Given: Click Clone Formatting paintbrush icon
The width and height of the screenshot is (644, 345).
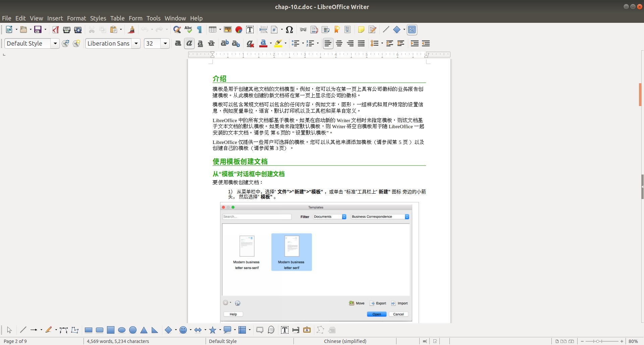Looking at the screenshot, I should pos(131,30).
